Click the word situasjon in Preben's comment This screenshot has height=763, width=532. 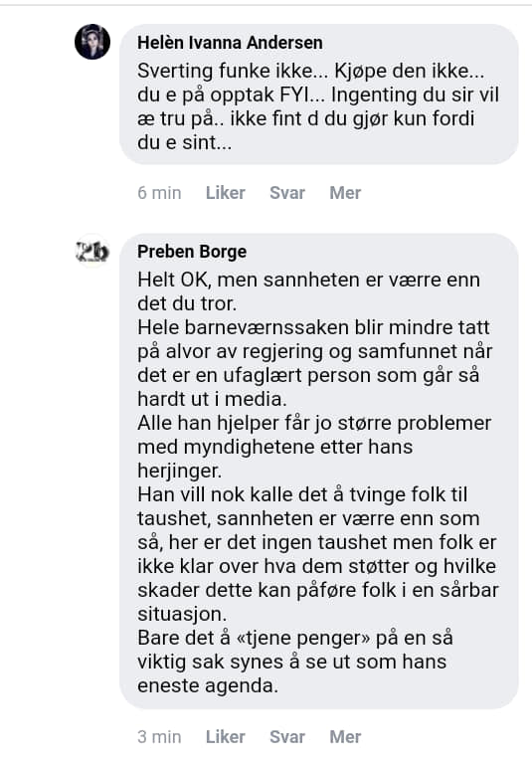[x=182, y=614]
